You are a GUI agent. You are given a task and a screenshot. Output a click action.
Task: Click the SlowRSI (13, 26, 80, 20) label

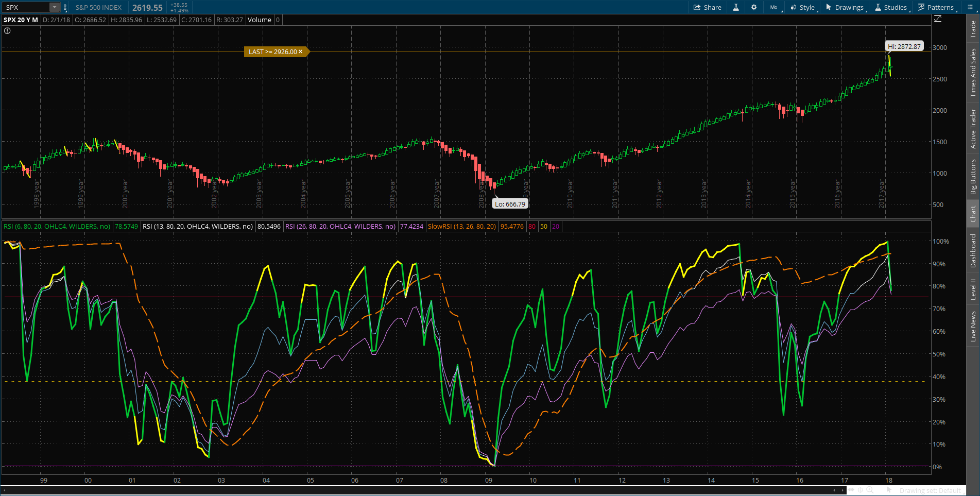click(x=462, y=226)
